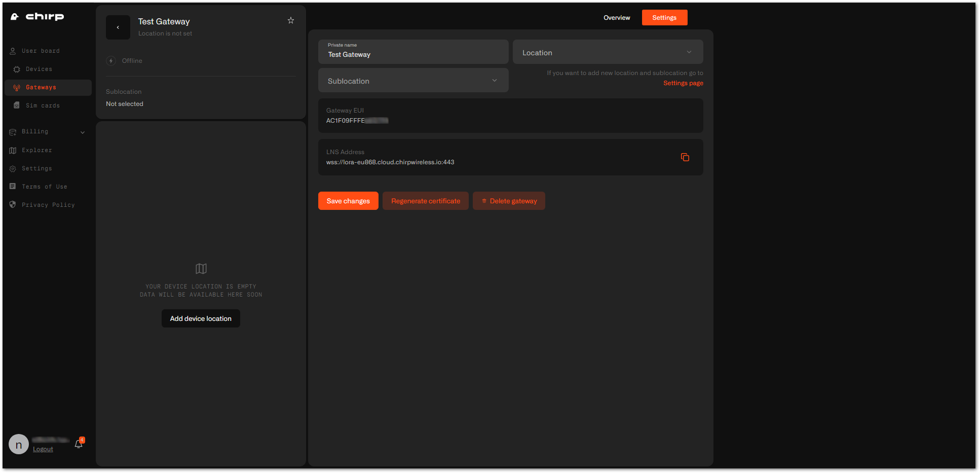The width and height of the screenshot is (980, 473).
Task: Switch to the Overview tab
Action: [x=617, y=17]
